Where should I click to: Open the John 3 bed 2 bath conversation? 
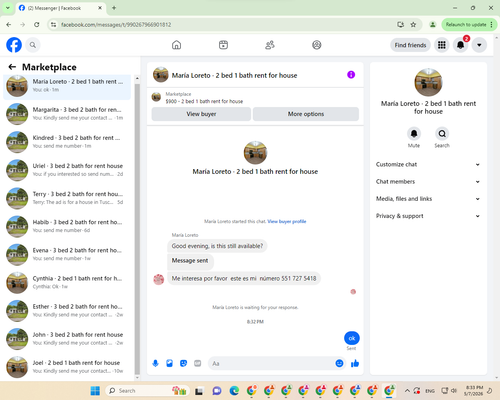(x=67, y=339)
